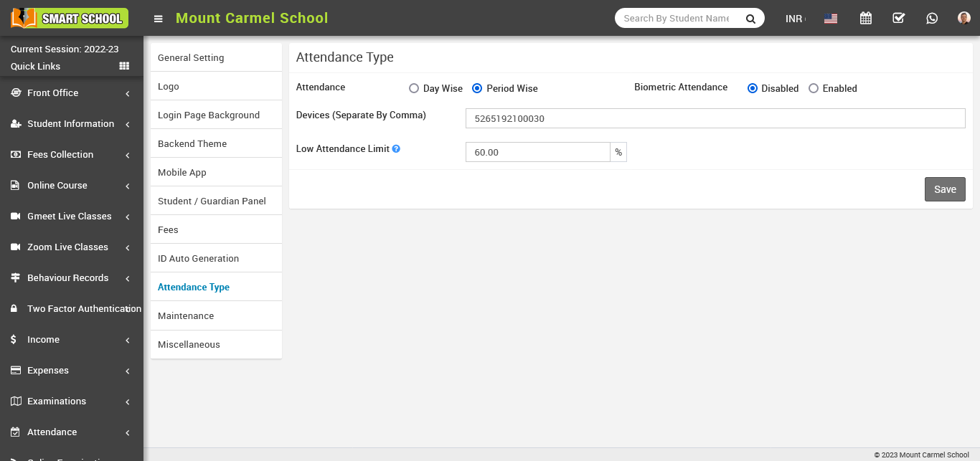The image size is (980, 461).
Task: Click the Devices input field
Action: pyautogui.click(x=715, y=118)
